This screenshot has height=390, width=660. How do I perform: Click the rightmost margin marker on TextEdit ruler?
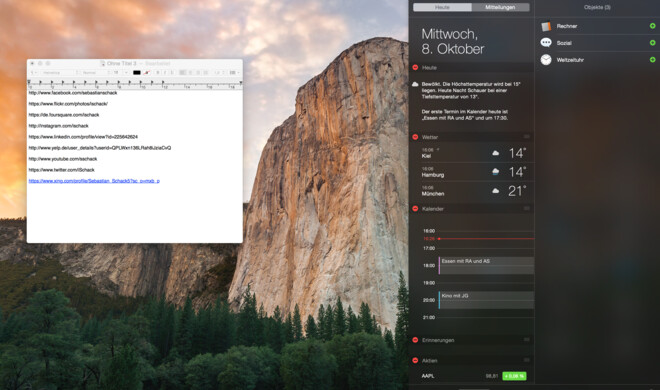pos(241,83)
